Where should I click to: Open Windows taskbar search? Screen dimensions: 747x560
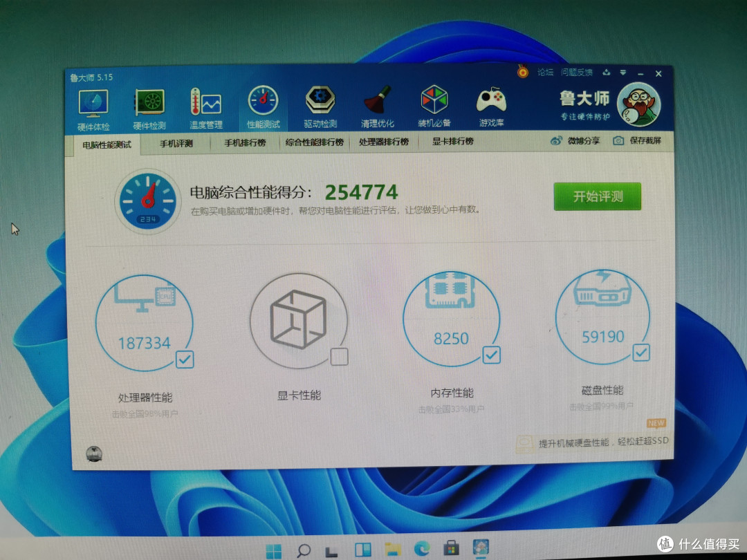pyautogui.click(x=304, y=551)
